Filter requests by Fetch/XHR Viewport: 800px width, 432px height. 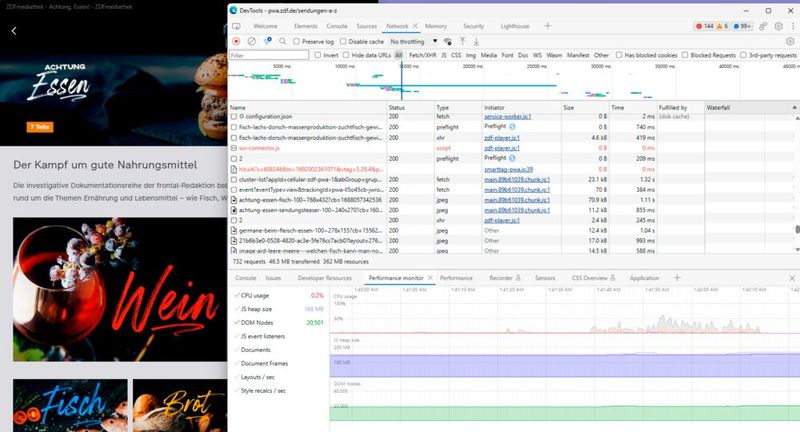[421, 55]
